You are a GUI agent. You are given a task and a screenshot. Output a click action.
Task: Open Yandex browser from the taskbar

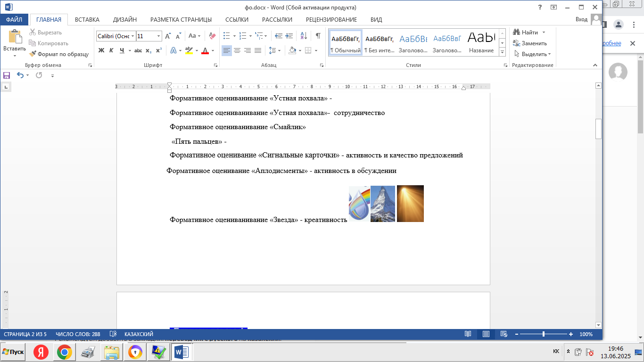pyautogui.click(x=41, y=352)
